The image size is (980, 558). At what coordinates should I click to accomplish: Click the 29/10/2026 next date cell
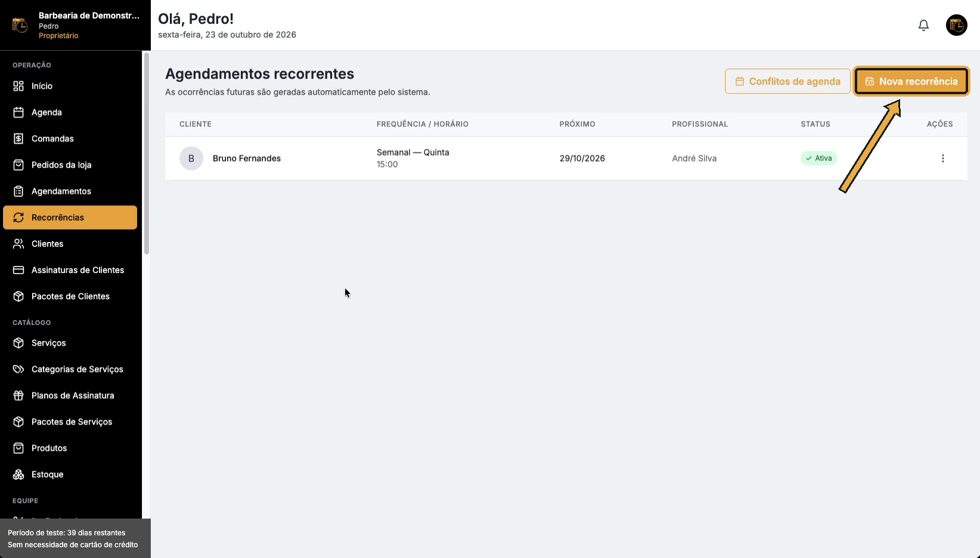click(x=582, y=158)
